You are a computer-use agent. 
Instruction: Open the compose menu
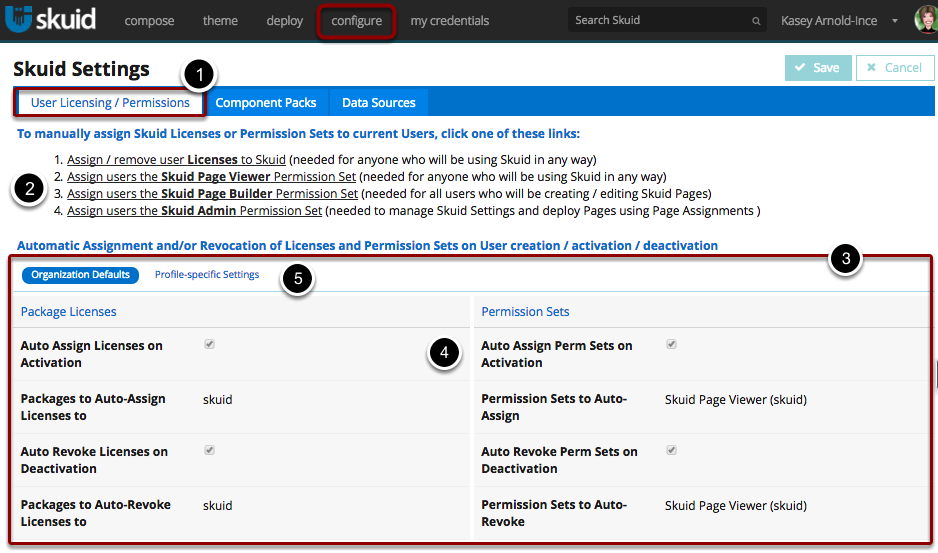149,21
